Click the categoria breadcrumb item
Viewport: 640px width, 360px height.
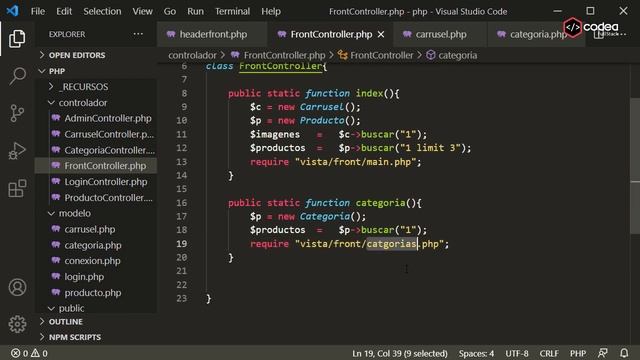pos(457,55)
